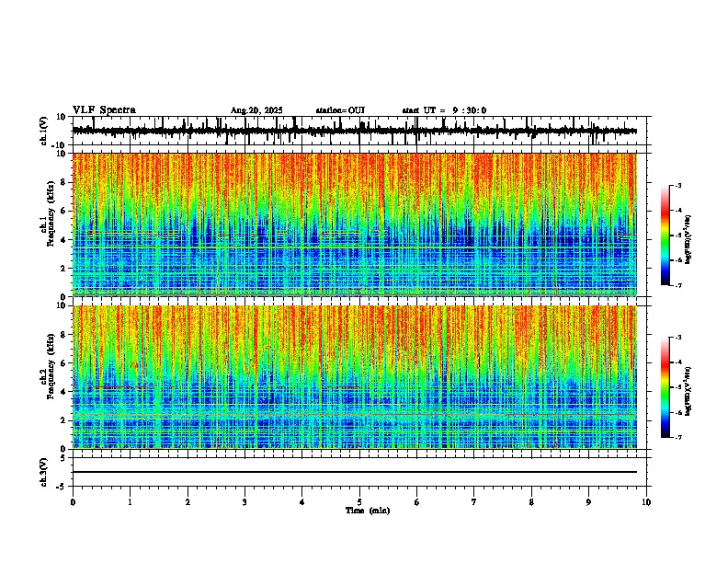This screenshot has height=563, width=728.
Task: Click the flat ch.3 voltage line
Action: click(355, 472)
